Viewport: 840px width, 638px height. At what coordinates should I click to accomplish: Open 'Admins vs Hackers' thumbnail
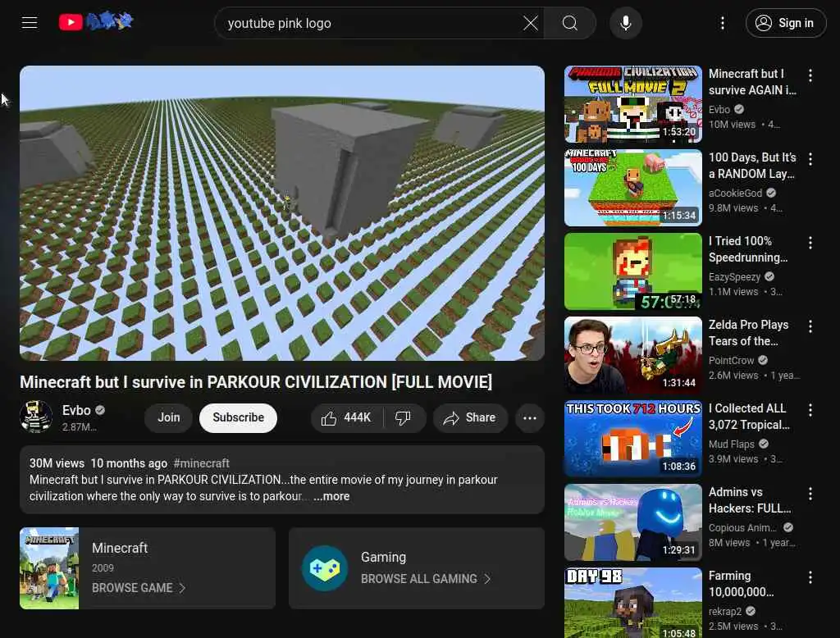pyautogui.click(x=632, y=522)
